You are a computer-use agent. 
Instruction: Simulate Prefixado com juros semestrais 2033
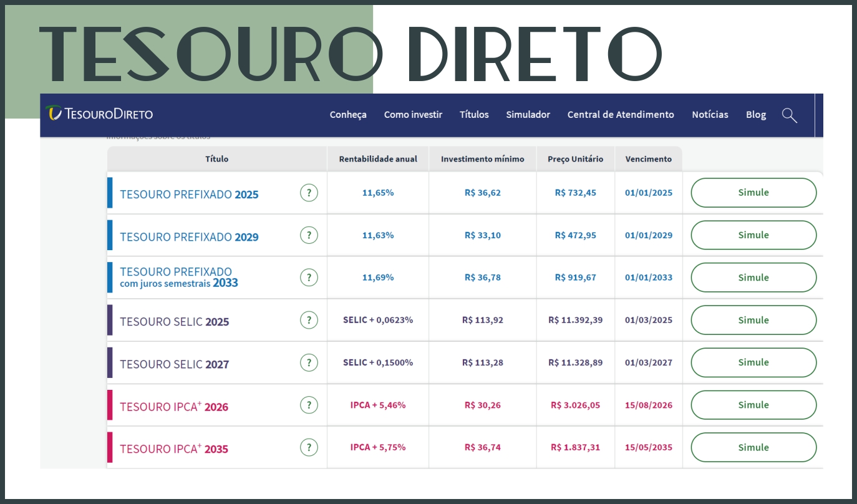point(753,278)
